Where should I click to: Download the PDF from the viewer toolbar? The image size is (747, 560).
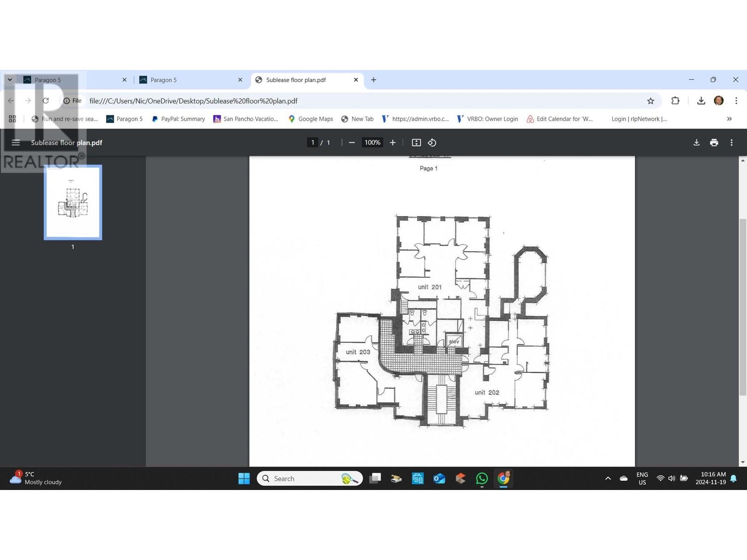696,143
